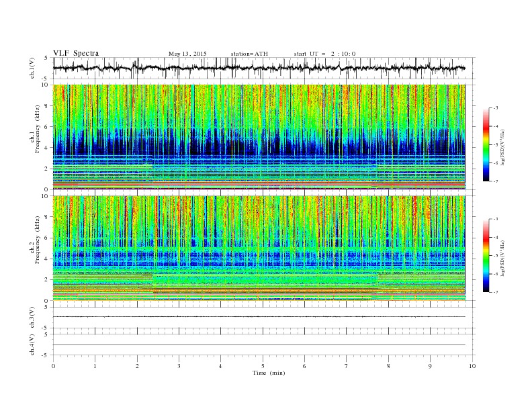Image resolution: width=532 pixels, height=411 pixels.
Task: Click the "8" kHz tick on ch.1 spectrogram
Action: 47,106
